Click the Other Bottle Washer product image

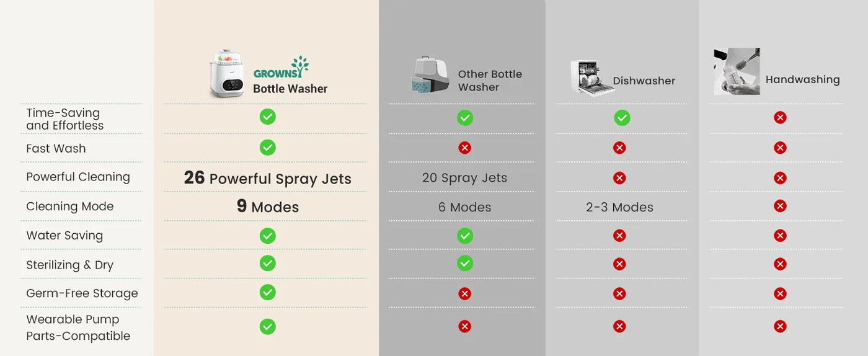[x=430, y=75]
